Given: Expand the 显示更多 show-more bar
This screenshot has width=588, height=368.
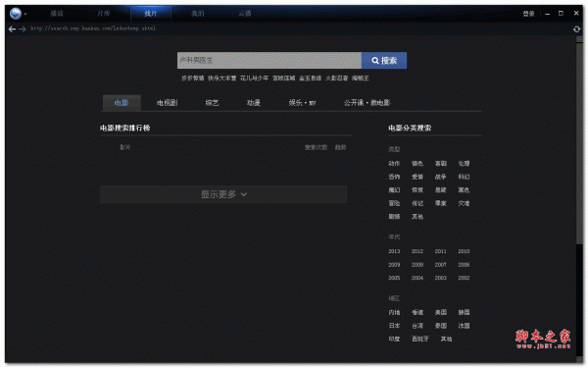Looking at the screenshot, I should (x=223, y=194).
